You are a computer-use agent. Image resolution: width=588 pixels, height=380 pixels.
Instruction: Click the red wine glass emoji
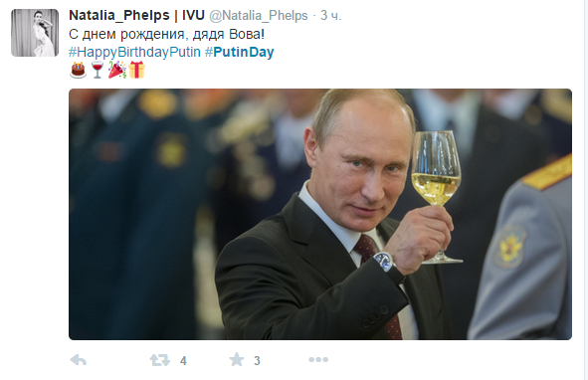coord(98,70)
